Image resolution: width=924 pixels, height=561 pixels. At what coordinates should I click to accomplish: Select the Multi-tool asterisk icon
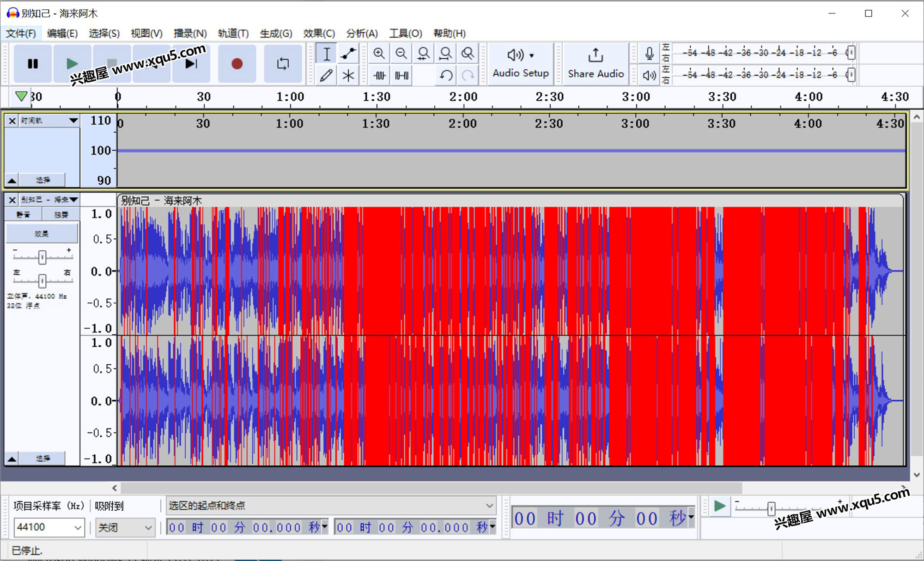point(348,75)
